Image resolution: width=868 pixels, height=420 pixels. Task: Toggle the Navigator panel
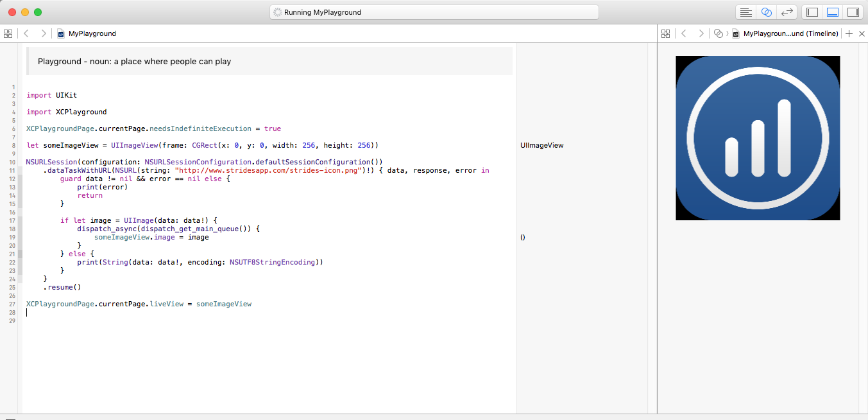812,12
